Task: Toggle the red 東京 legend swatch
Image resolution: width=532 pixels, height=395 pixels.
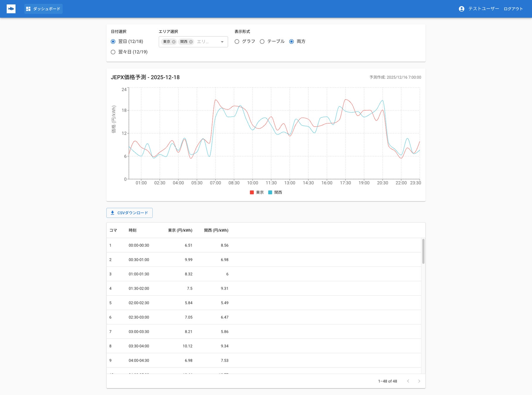Action: tap(252, 192)
